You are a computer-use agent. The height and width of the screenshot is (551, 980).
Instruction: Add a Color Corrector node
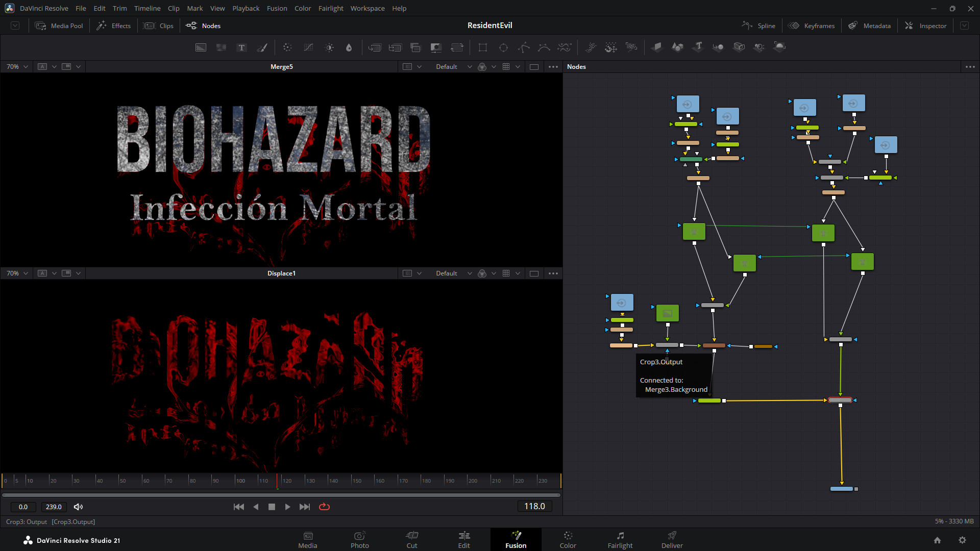287,47
